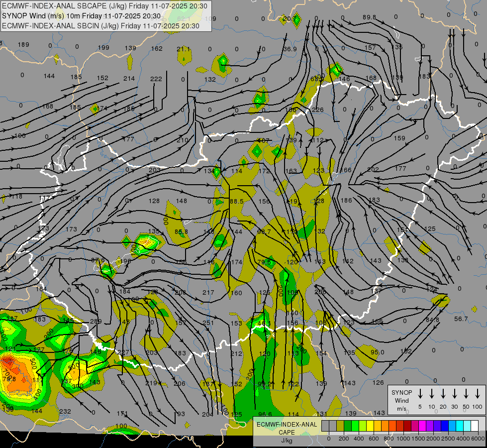Click the 30 m/s wind arrow in legend

pos(454,394)
